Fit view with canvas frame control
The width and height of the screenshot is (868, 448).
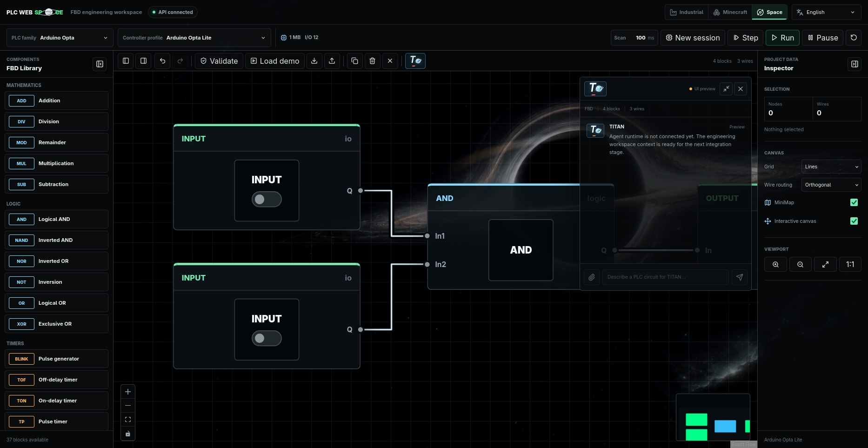[x=128, y=420]
